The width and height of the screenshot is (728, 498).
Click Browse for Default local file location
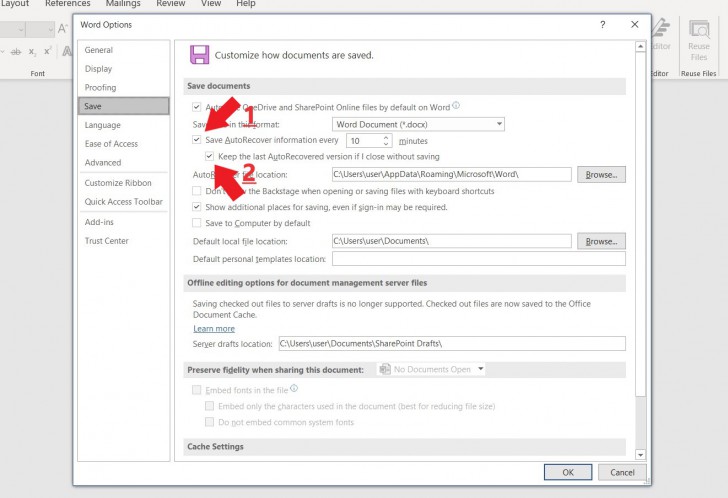601,241
